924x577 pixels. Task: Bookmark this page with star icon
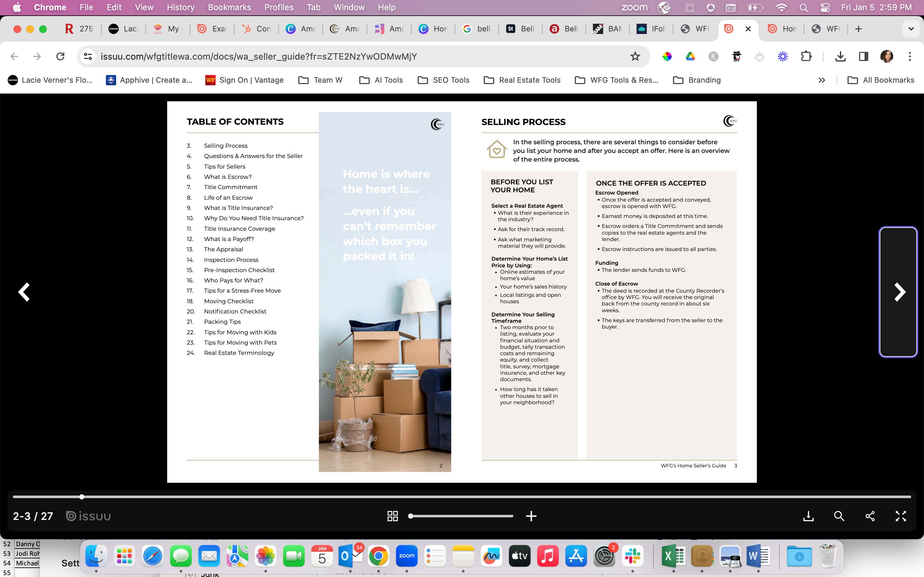pyautogui.click(x=635, y=56)
